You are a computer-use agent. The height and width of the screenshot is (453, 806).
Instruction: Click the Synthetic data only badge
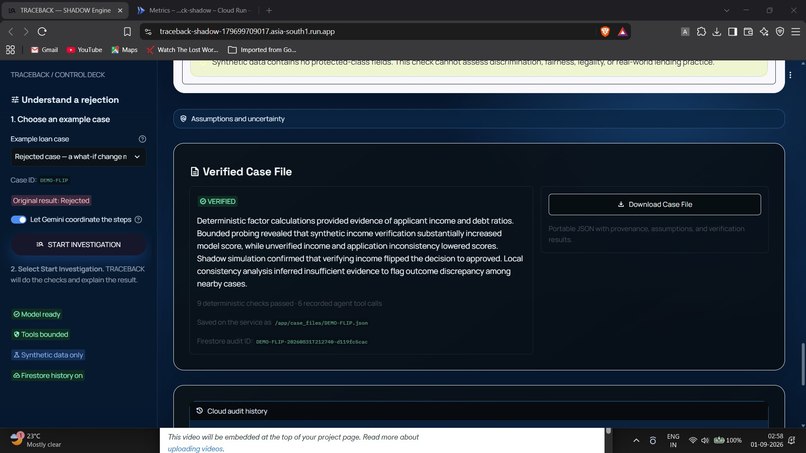coord(48,355)
